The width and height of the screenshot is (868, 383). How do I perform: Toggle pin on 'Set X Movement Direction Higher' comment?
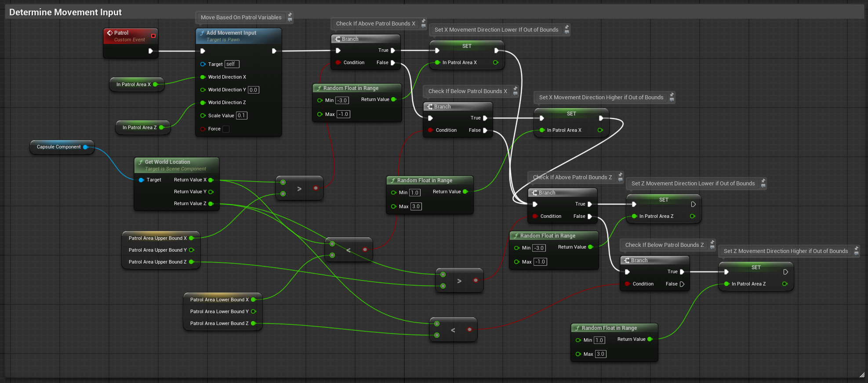(672, 95)
